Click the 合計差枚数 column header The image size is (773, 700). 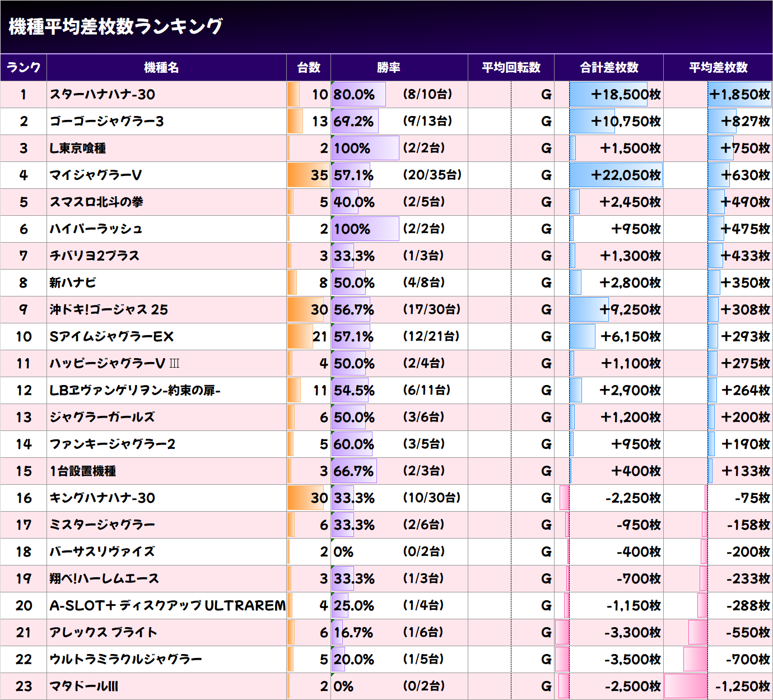pos(609,68)
